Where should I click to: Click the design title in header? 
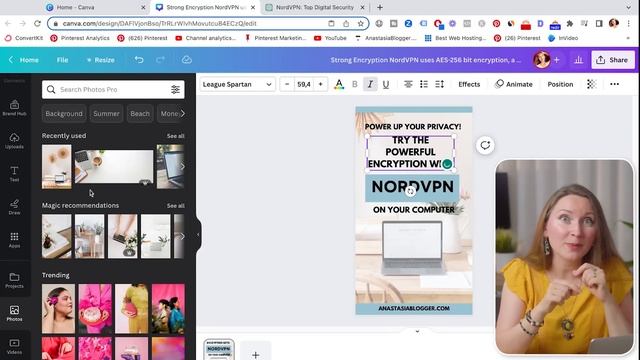[x=426, y=60]
